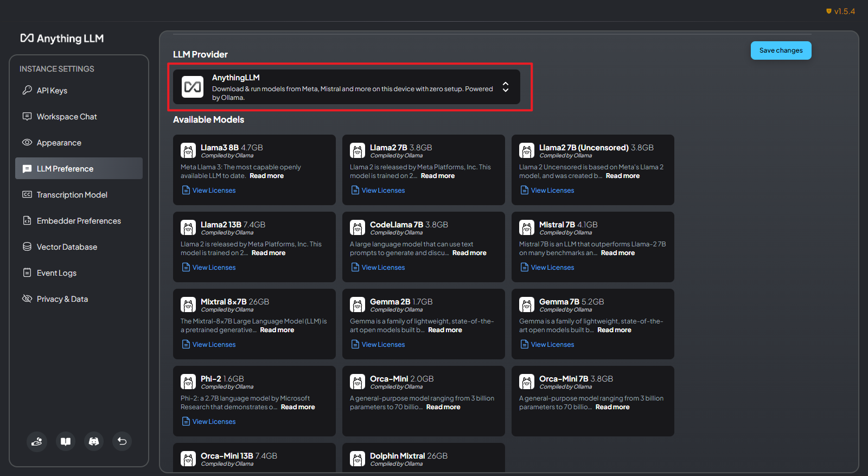Viewport: 868px width, 476px height.
Task: Click the llama icon on Mistral 7B card
Action: click(526, 228)
